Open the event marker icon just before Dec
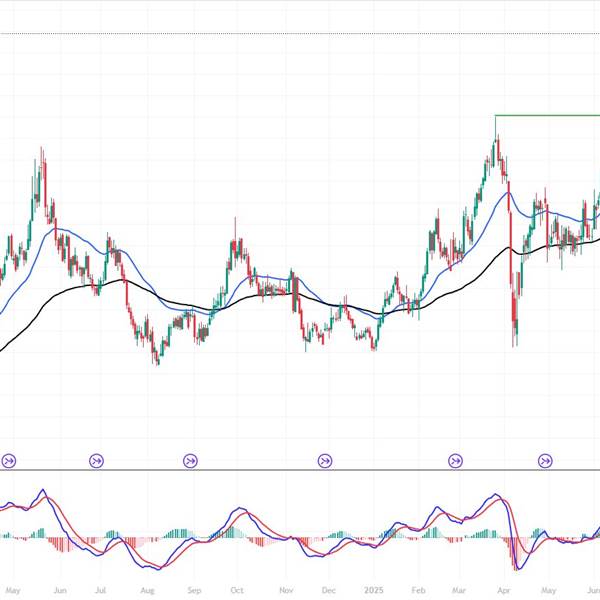Viewport: 600px width, 600px height. pos(325,461)
